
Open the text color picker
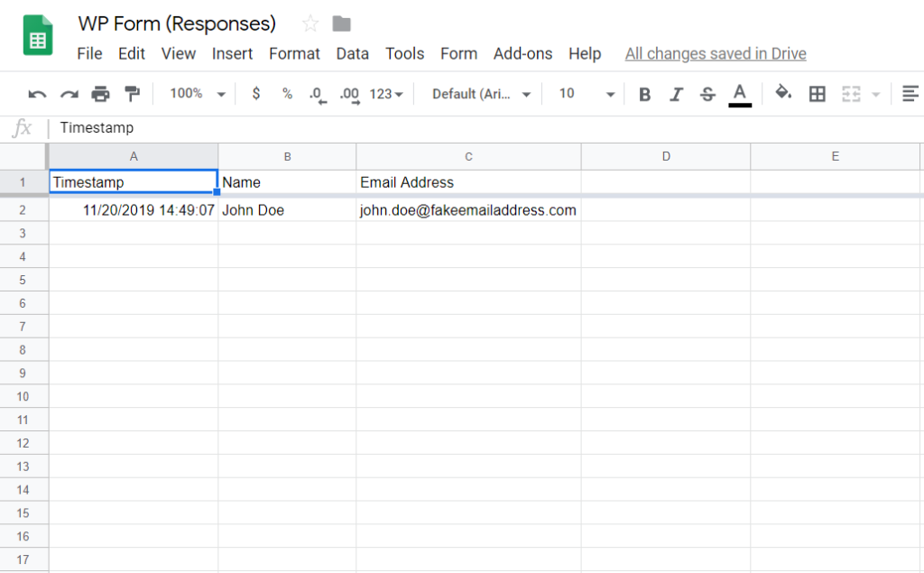pos(739,93)
